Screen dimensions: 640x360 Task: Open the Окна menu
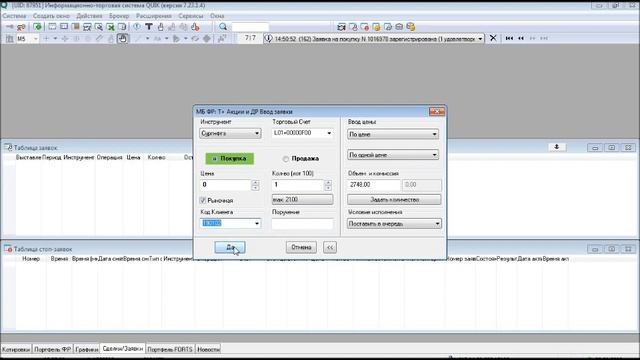click(x=217, y=16)
